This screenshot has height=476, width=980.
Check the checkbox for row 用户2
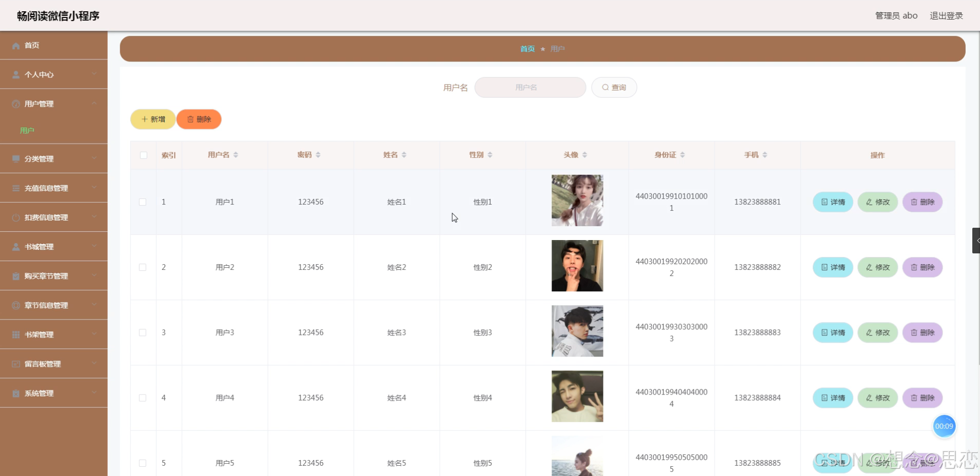tap(143, 267)
